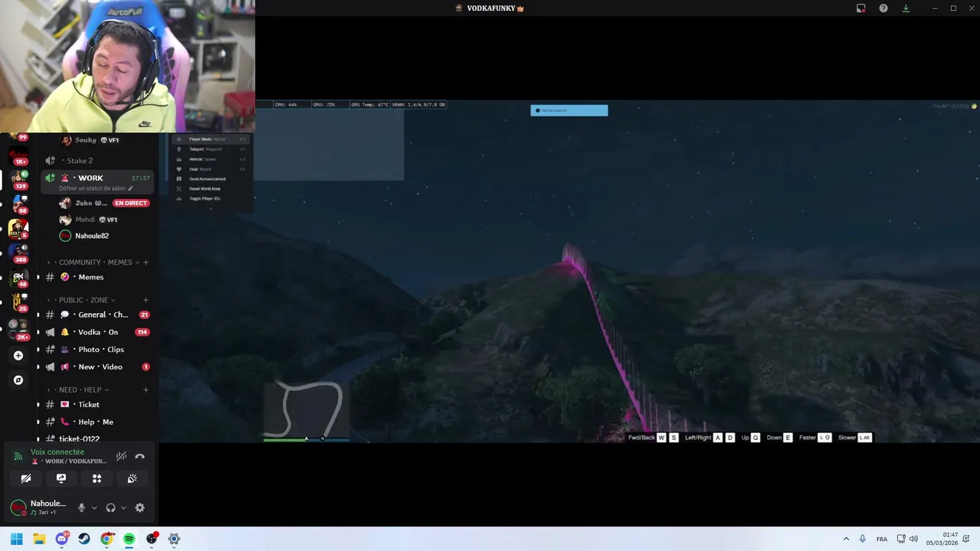
Task: Open the Discord soundboard icon
Action: (x=132, y=478)
